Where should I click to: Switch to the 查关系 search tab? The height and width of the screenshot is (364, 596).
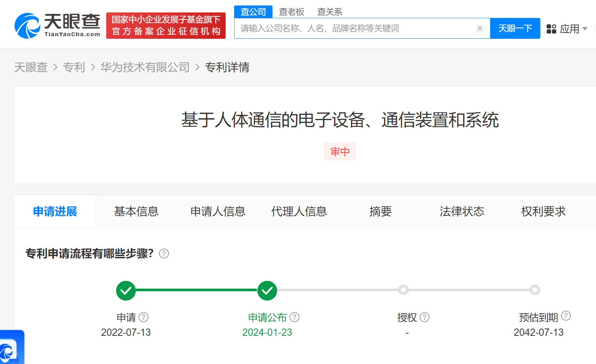(x=330, y=12)
